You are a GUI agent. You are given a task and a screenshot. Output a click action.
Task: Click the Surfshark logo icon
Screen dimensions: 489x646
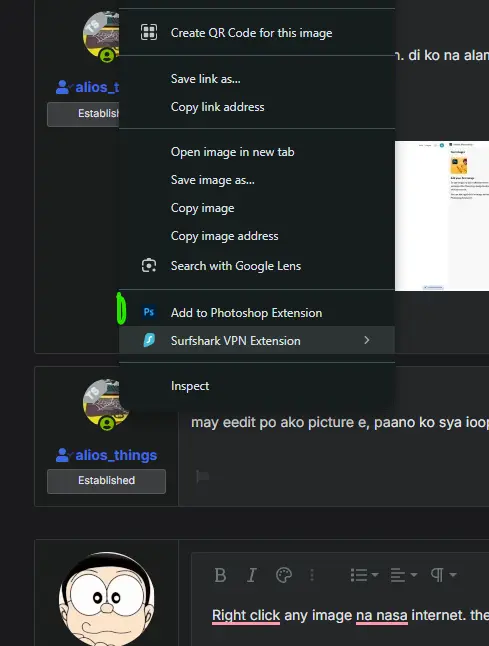[x=149, y=340]
